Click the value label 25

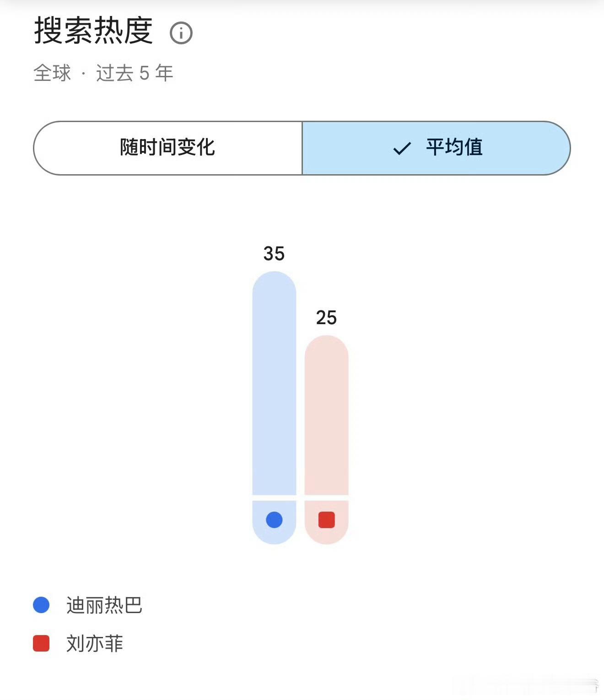[326, 317]
